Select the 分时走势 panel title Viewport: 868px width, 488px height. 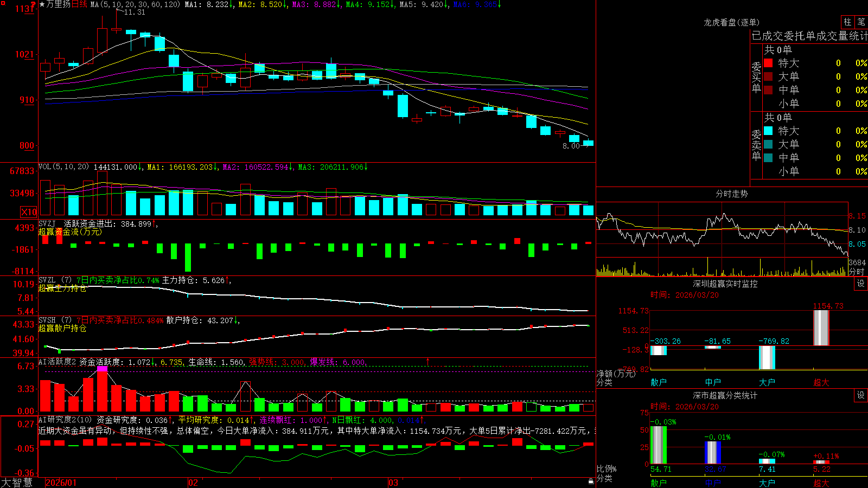click(x=731, y=194)
